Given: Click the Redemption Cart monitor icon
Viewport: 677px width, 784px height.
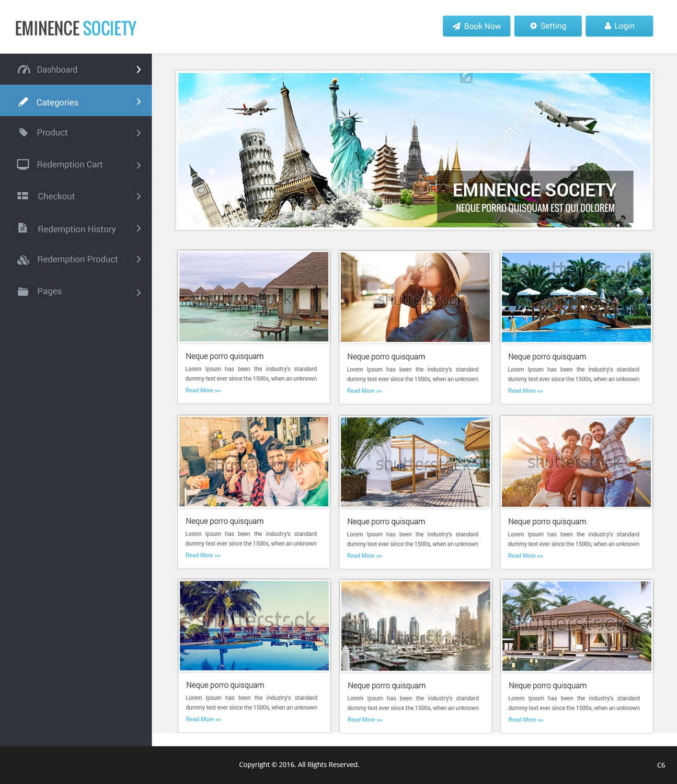Looking at the screenshot, I should click(23, 165).
